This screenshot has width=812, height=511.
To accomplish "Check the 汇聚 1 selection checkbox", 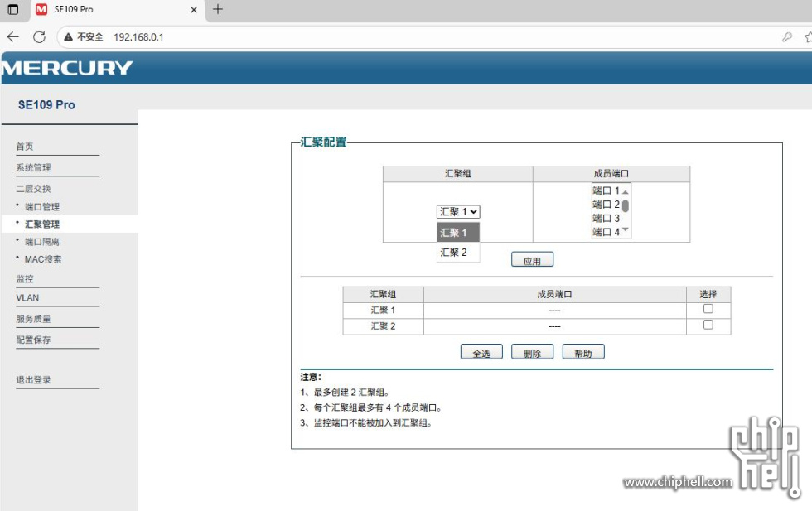I will pyautogui.click(x=708, y=309).
